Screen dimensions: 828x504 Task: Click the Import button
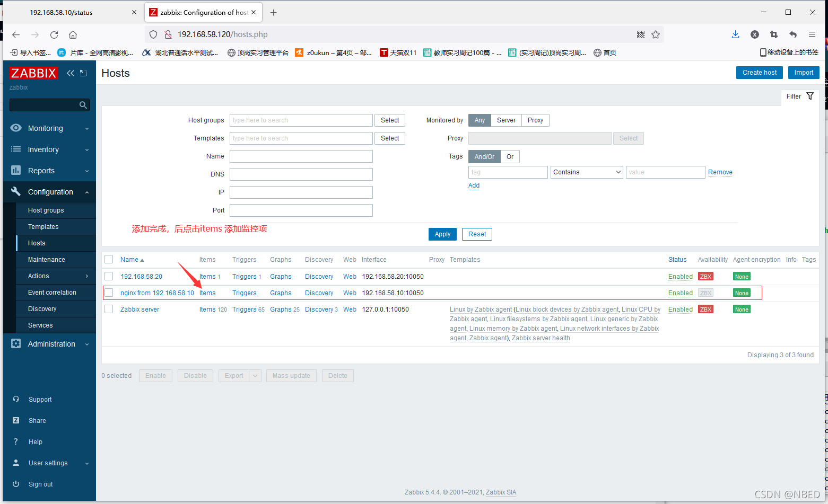click(x=804, y=73)
